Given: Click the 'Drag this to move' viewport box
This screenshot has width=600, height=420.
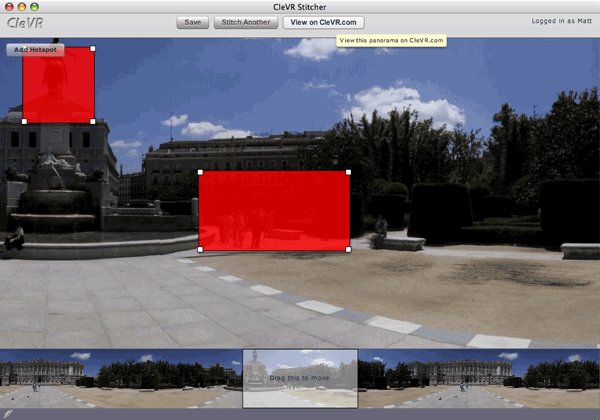Looking at the screenshot, I should click(300, 379).
